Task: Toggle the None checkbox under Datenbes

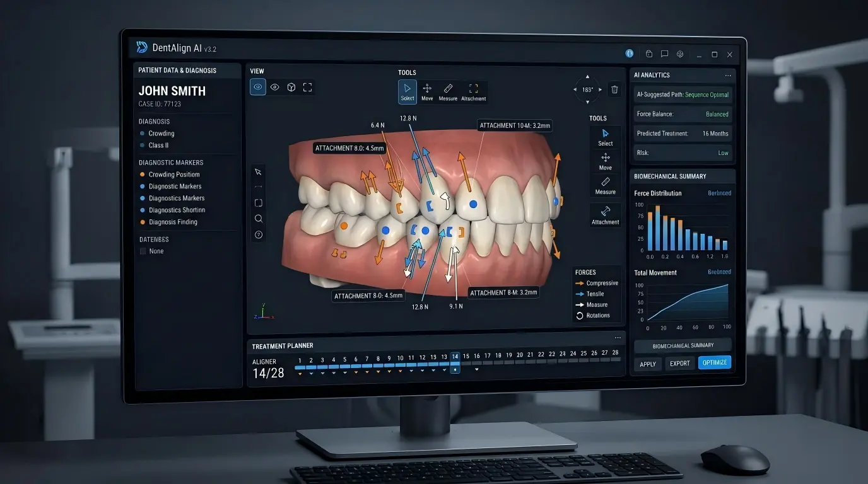Action: (143, 251)
